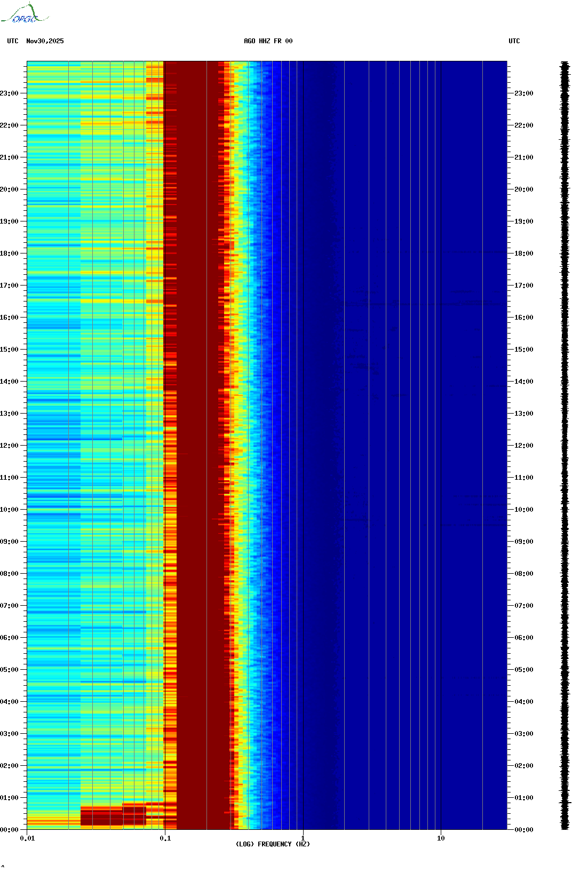This screenshot has height=872, width=588.
Task: Click the OGS logo in the corner
Action: point(24,14)
